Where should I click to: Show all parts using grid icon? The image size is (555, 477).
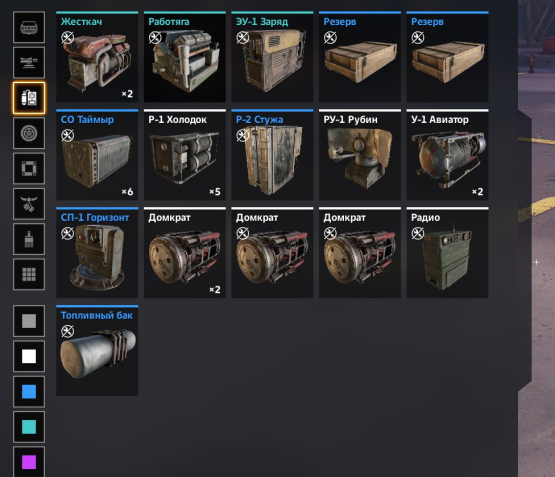click(29, 275)
